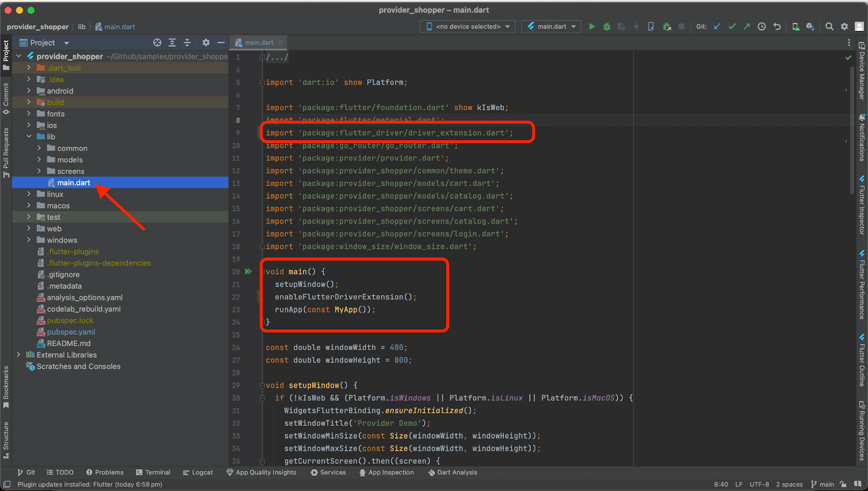Switch to the Terminal tool window
Screen dimensions: 868x491
tap(153, 472)
